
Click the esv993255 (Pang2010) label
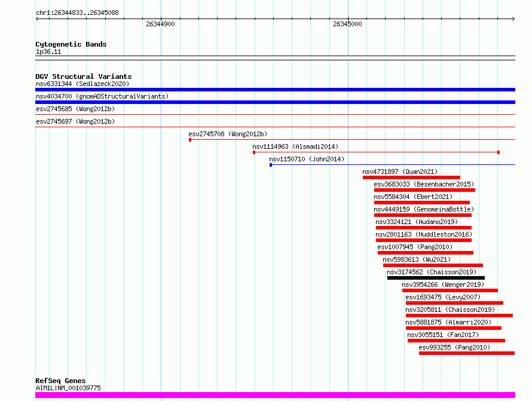click(454, 347)
